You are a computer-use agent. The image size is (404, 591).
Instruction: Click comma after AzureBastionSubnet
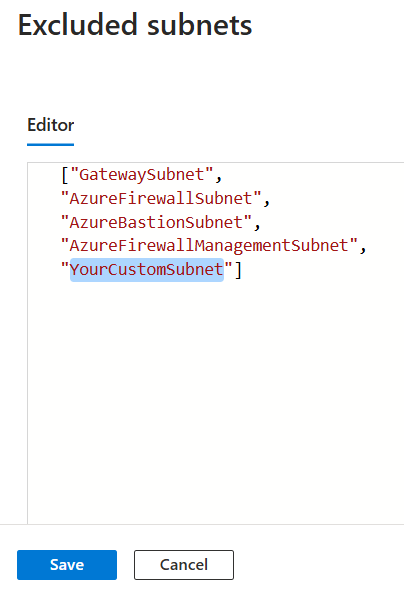tap(257, 225)
